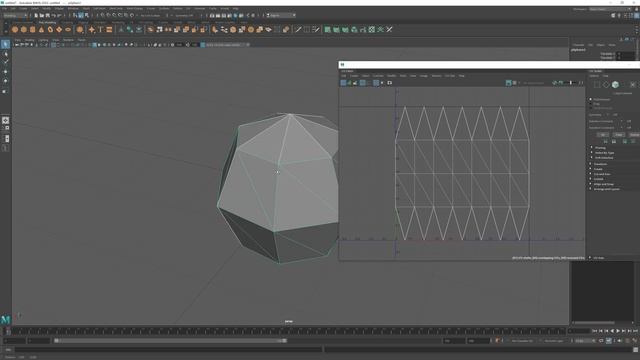This screenshot has width=640, height=360.
Task: Click the timeline current frame marker
Action: [x=8, y=331]
